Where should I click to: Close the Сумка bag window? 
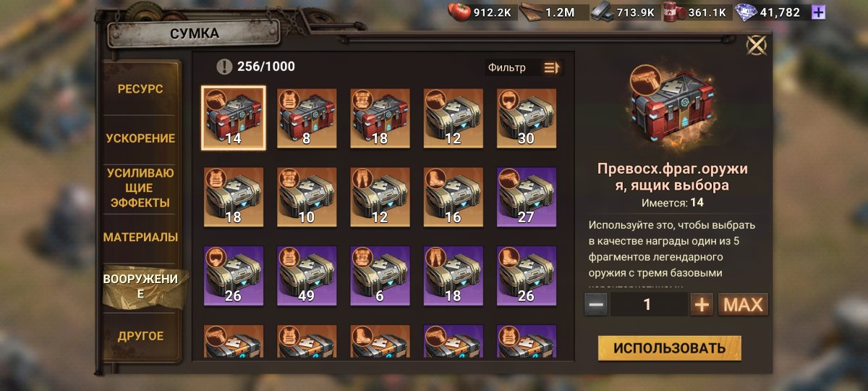pyautogui.click(x=757, y=46)
